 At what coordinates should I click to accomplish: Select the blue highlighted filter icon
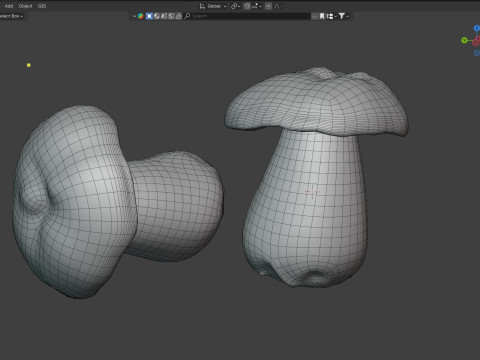[x=149, y=16]
